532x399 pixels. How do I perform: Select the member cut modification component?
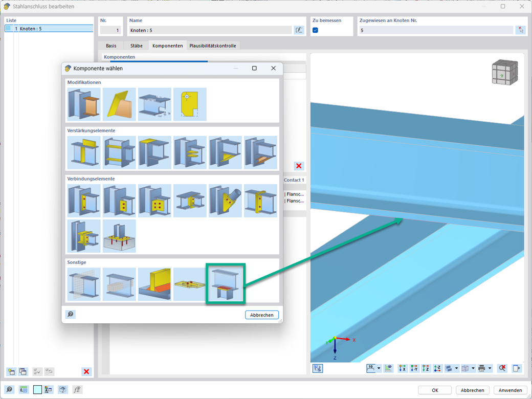(x=84, y=104)
